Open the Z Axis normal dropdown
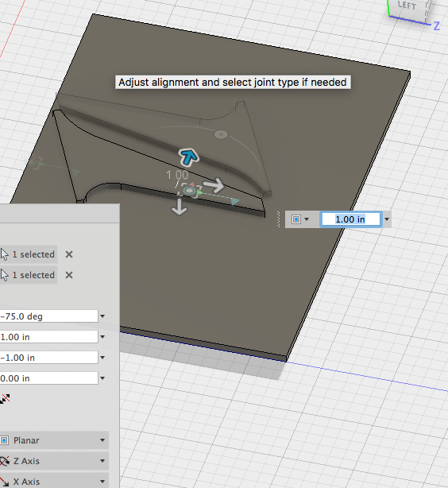The image size is (448, 488). (54, 461)
